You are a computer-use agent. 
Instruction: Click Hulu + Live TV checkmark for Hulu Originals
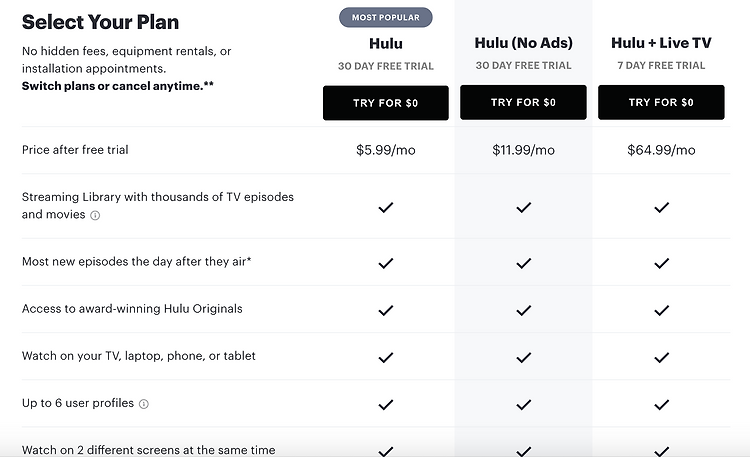(661, 311)
